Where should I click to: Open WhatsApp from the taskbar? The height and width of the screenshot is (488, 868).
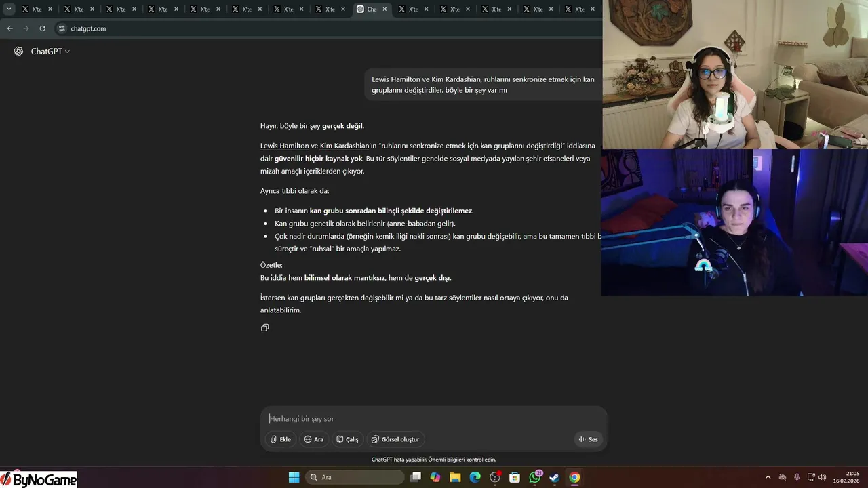click(535, 477)
